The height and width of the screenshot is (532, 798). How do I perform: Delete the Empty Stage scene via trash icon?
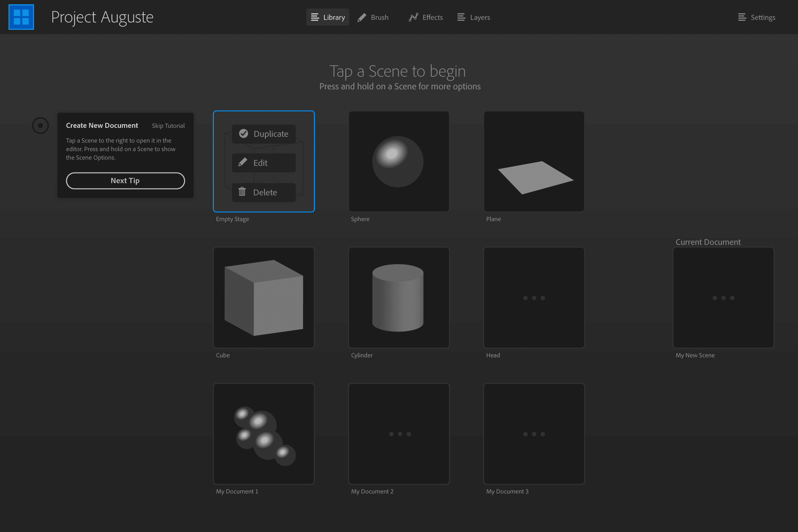[242, 192]
